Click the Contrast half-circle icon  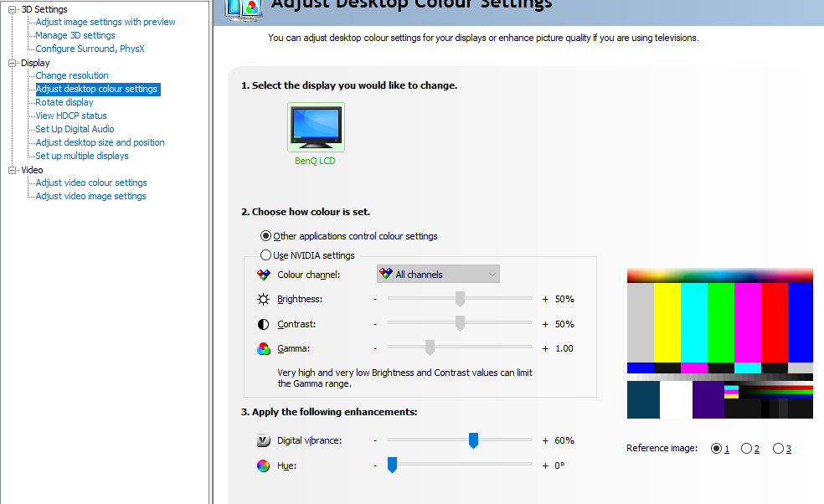coord(263,324)
